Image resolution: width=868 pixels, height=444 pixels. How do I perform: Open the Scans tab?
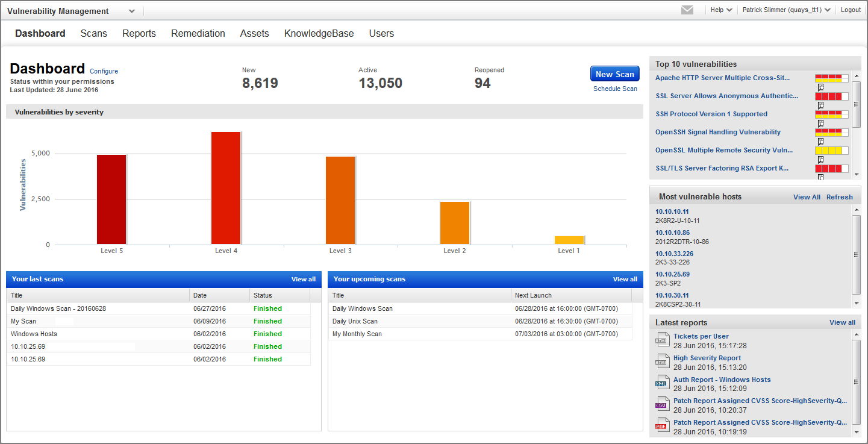pyautogui.click(x=94, y=34)
